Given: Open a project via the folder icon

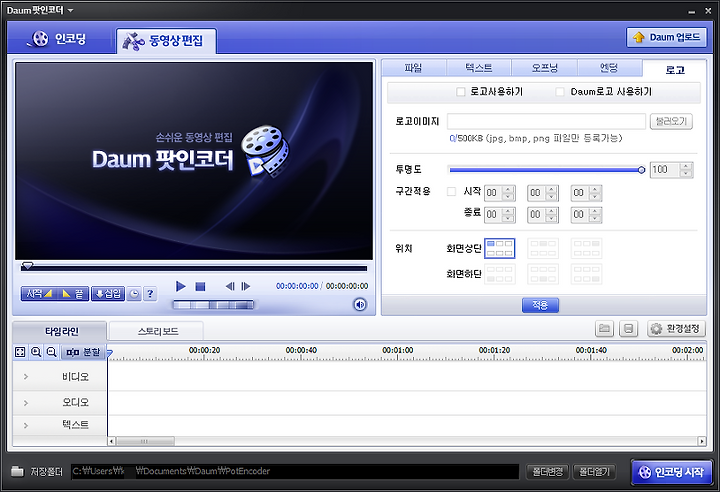Looking at the screenshot, I should [604, 328].
